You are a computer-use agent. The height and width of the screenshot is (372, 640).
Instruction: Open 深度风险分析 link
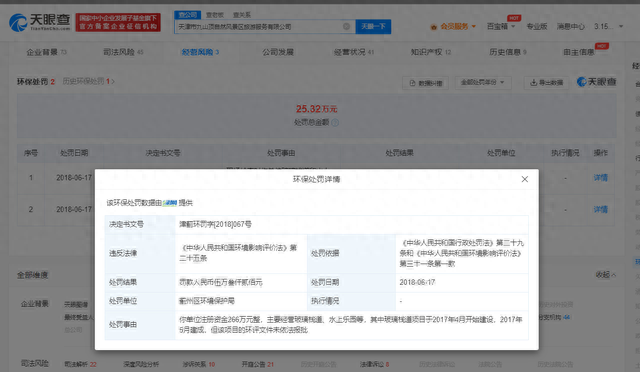click(x=141, y=364)
